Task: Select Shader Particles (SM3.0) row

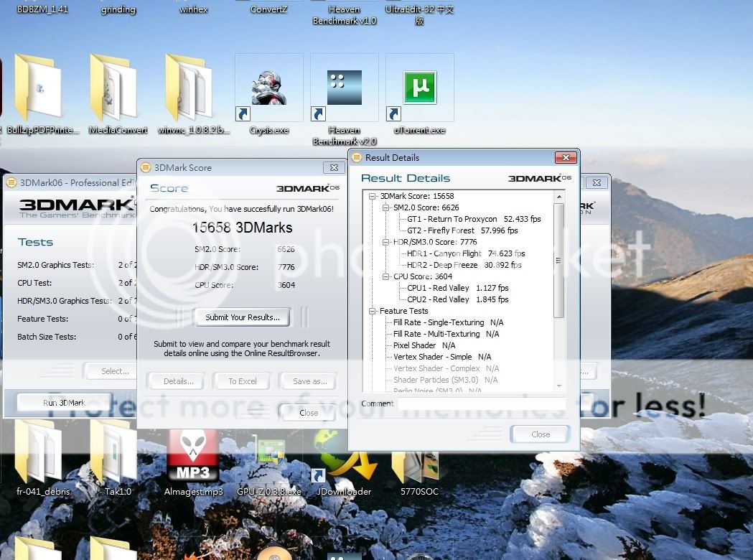Action: pyautogui.click(x=445, y=381)
